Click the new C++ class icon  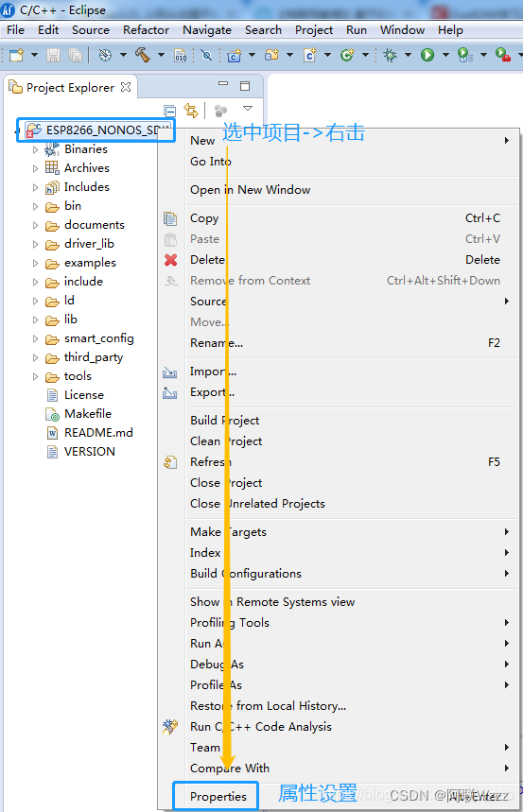point(347,55)
